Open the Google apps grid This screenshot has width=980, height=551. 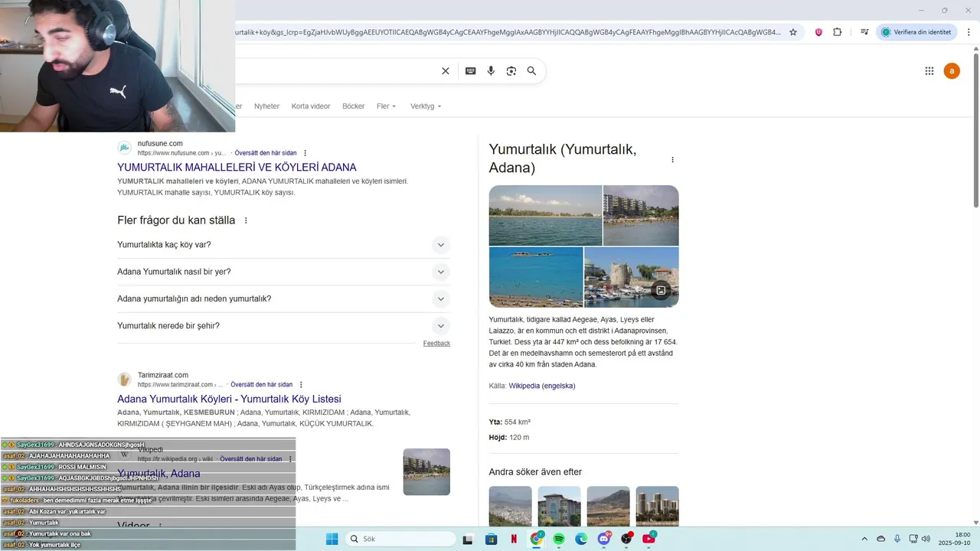pos(929,71)
